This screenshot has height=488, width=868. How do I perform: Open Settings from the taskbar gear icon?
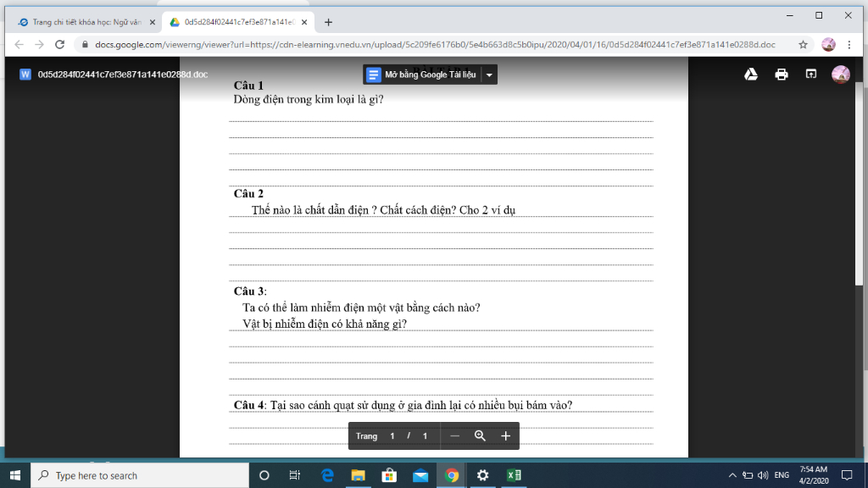coord(482,475)
